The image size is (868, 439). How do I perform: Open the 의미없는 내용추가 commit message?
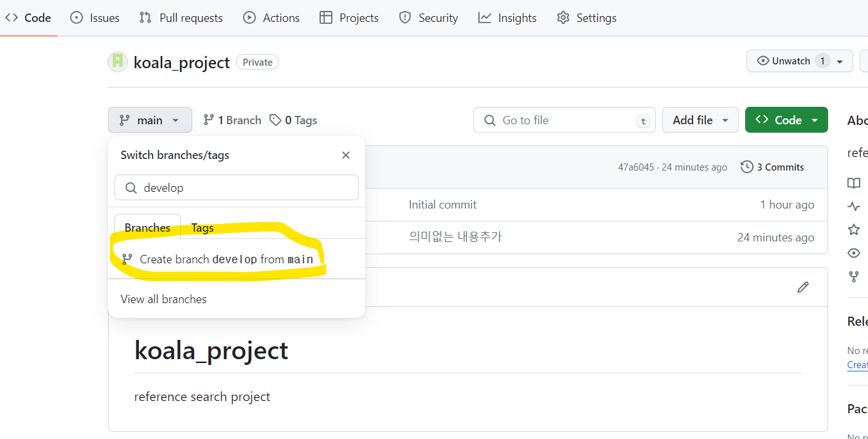tap(455, 237)
